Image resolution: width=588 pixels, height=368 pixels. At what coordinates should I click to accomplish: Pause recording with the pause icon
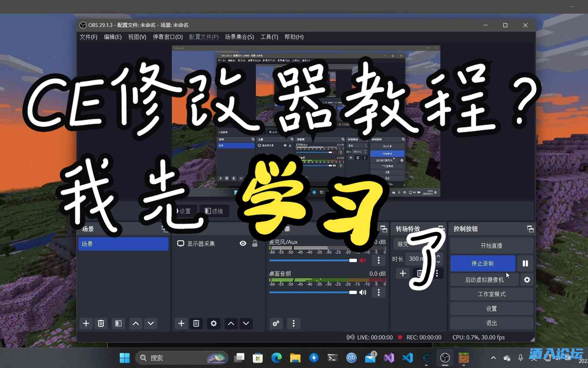[x=525, y=263]
